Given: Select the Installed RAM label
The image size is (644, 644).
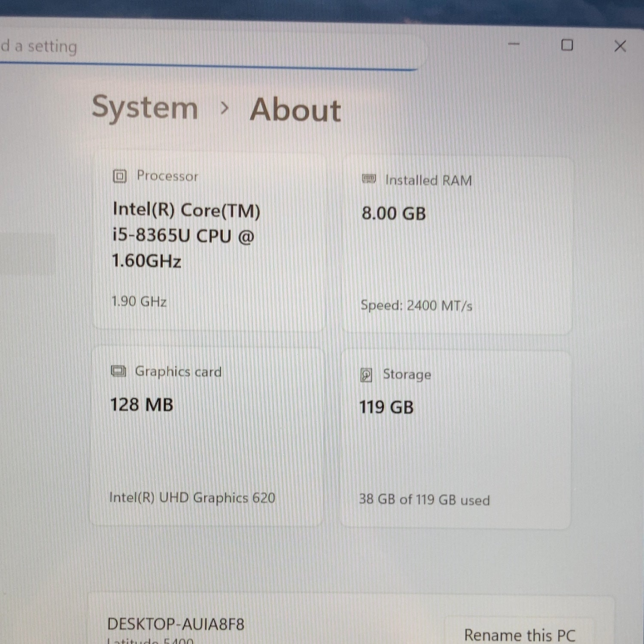Looking at the screenshot, I should [x=428, y=180].
